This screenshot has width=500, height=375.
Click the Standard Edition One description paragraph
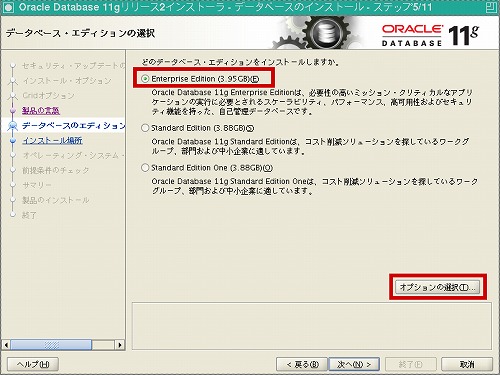(x=315, y=186)
